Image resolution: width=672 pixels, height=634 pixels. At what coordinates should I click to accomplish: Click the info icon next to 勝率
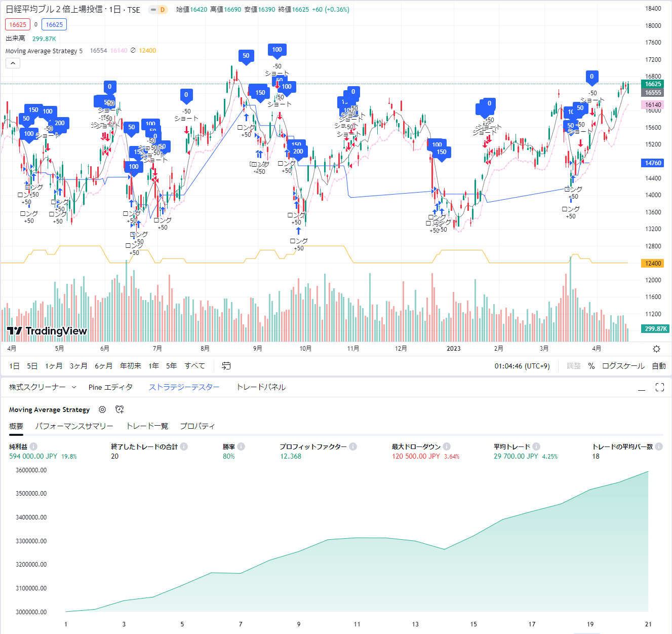click(241, 446)
